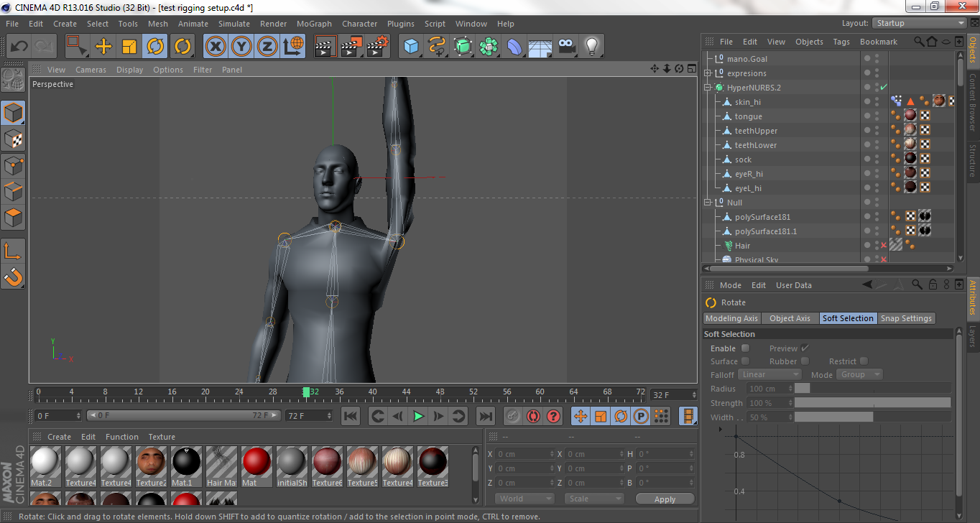The height and width of the screenshot is (523, 980).
Task: Toggle autokeying in timeline controls
Action: click(533, 416)
